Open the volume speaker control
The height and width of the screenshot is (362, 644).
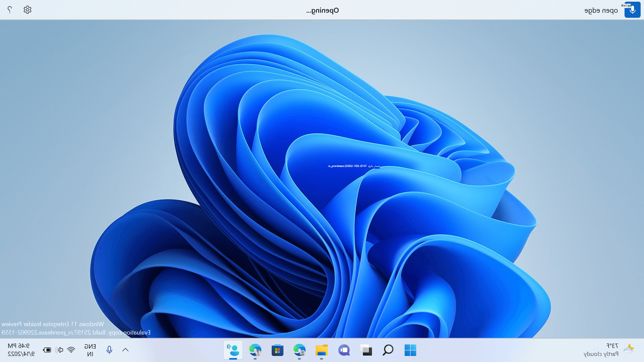(x=59, y=350)
